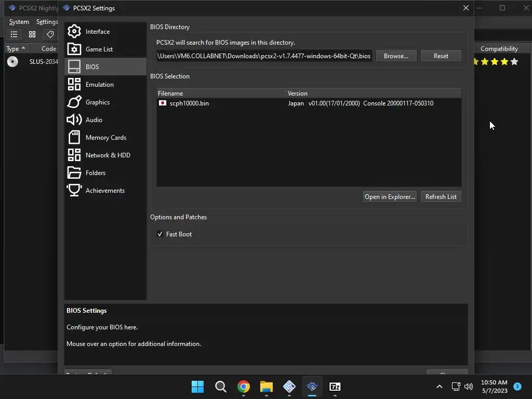Click the volume icon in system tray

point(469,387)
